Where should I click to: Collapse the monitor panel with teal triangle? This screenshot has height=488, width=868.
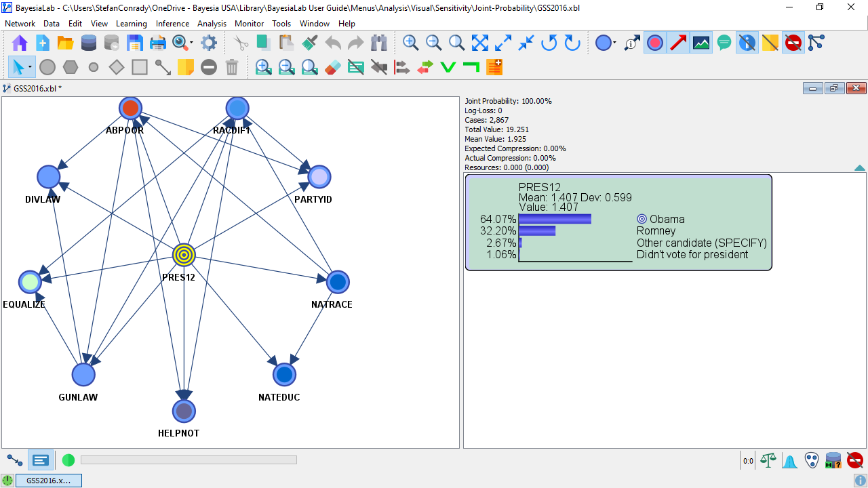tap(859, 167)
